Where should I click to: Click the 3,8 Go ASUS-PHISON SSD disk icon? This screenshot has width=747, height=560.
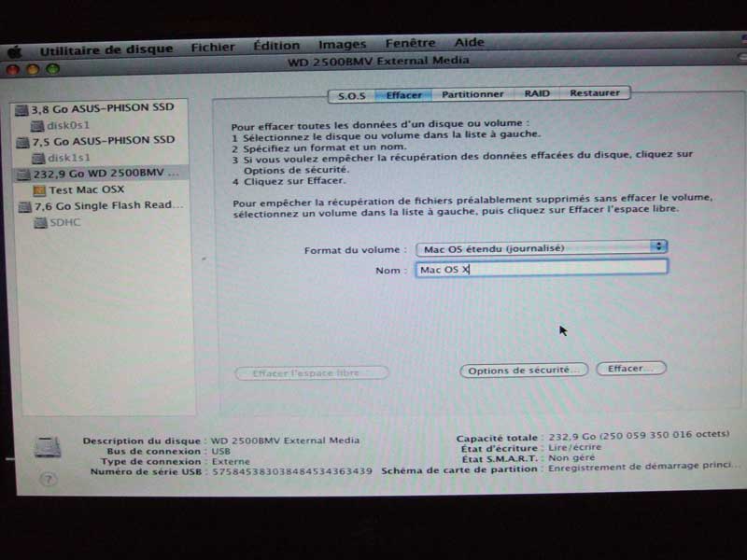(x=21, y=110)
